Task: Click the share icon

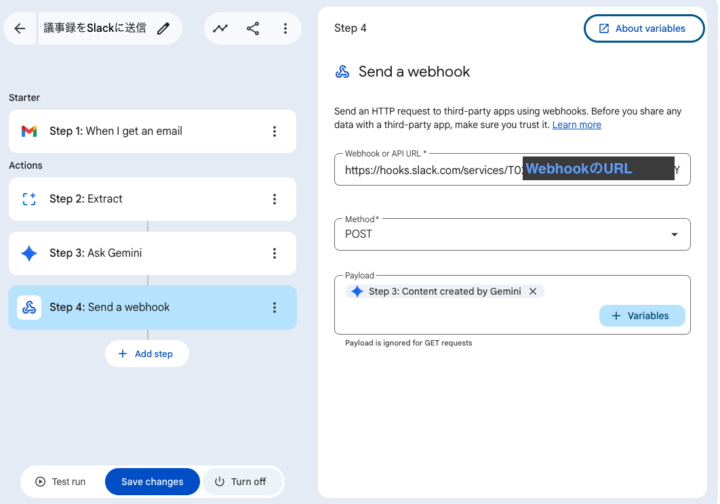Action: (253, 29)
